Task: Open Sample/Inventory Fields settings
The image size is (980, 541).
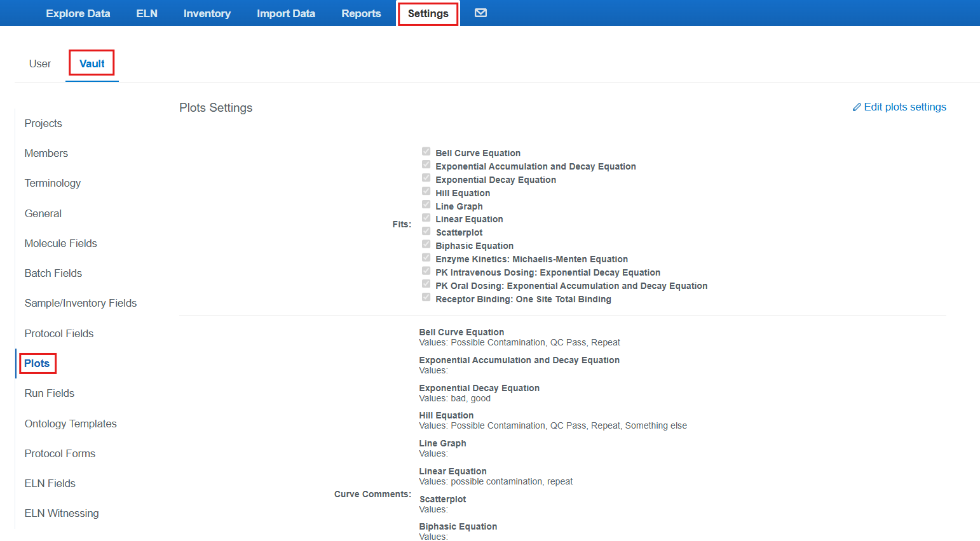Action: [81, 303]
